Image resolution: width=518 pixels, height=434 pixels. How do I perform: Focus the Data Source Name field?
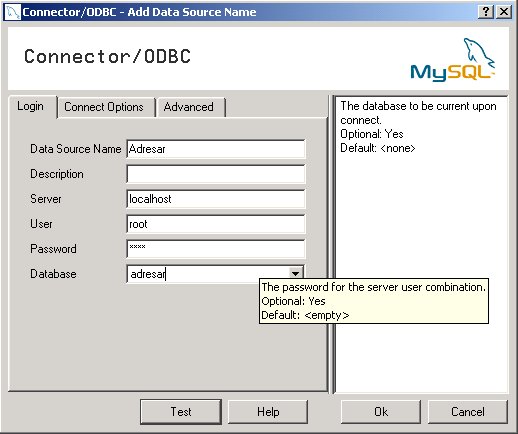216,149
